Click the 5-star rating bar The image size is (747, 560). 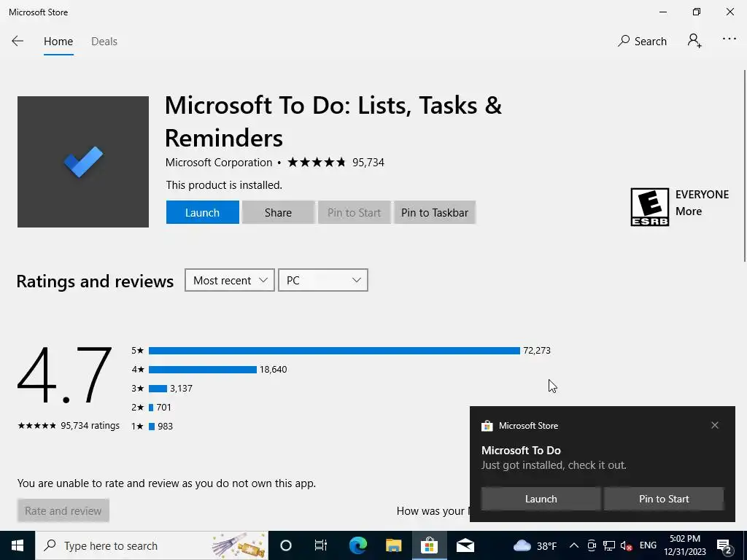coord(334,351)
